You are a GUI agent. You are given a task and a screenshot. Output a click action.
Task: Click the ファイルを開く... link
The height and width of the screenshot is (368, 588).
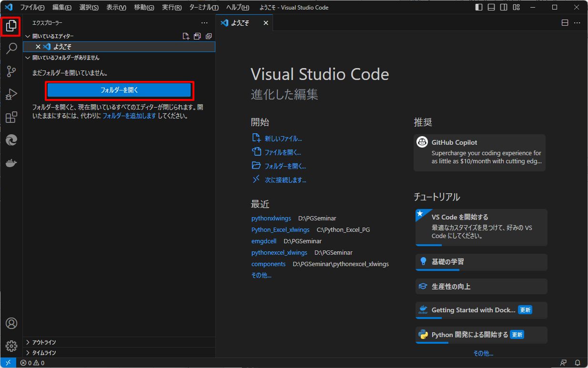point(283,152)
